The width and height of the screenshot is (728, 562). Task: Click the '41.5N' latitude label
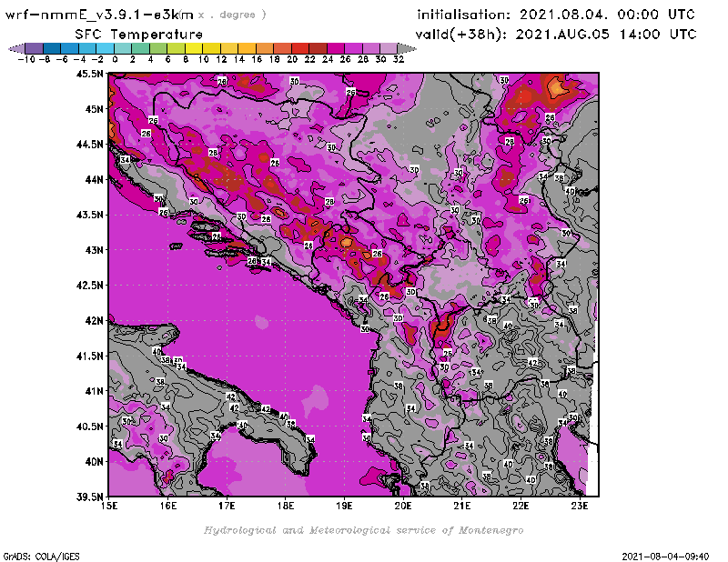89,356
